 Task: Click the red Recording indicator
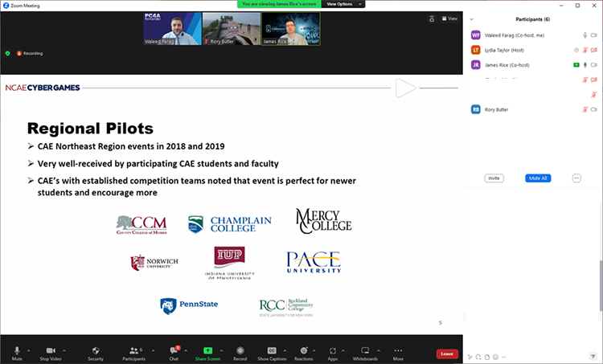click(30, 53)
